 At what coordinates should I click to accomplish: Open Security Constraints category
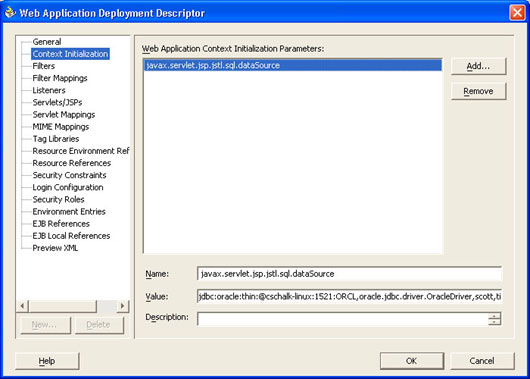coord(69,175)
